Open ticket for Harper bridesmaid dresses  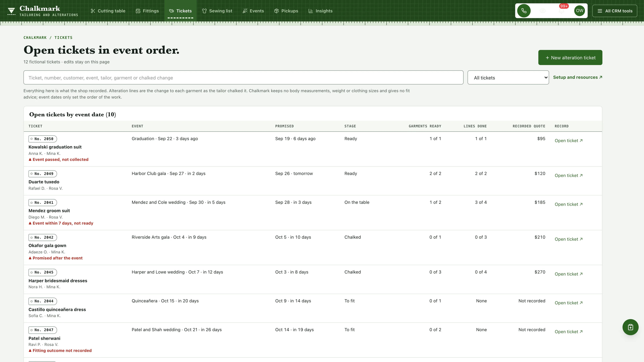tap(569, 274)
